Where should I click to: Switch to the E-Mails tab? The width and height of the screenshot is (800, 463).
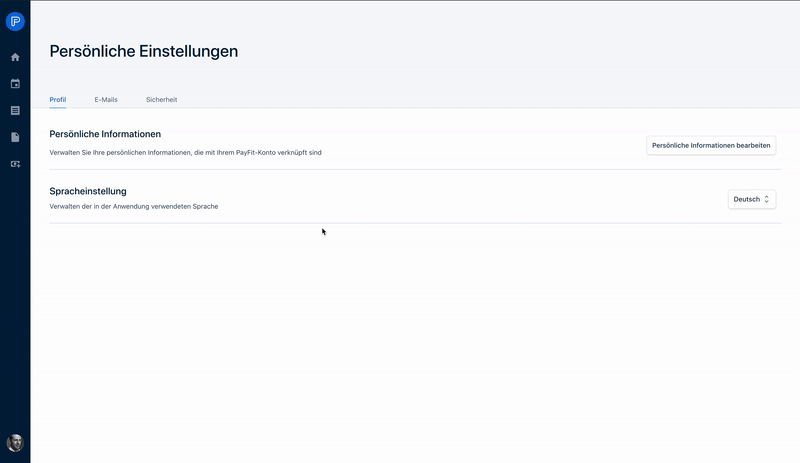coord(106,100)
